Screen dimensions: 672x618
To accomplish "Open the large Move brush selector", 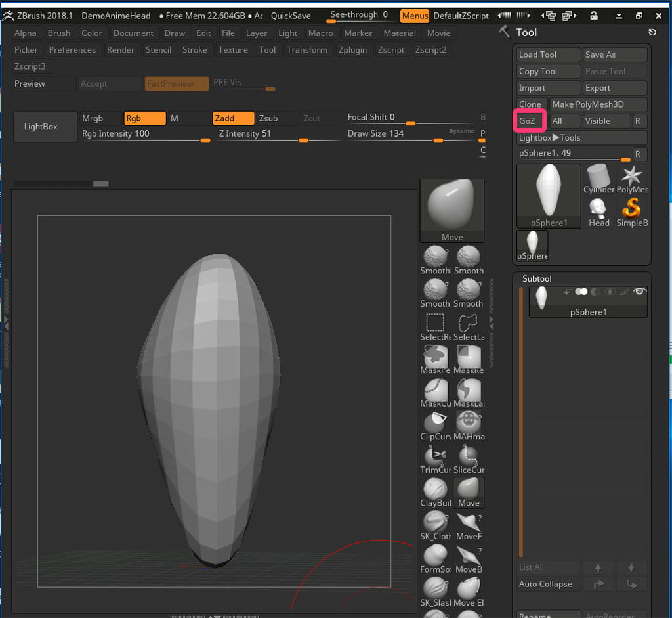I will 451,210.
